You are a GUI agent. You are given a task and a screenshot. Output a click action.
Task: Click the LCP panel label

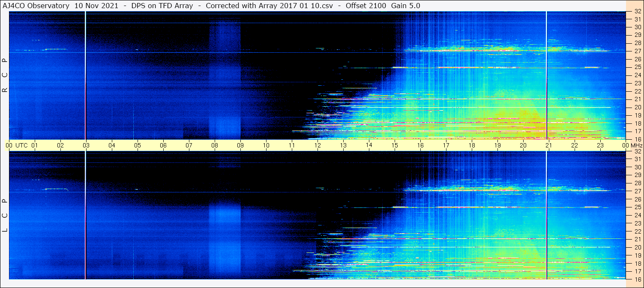pos(5,216)
